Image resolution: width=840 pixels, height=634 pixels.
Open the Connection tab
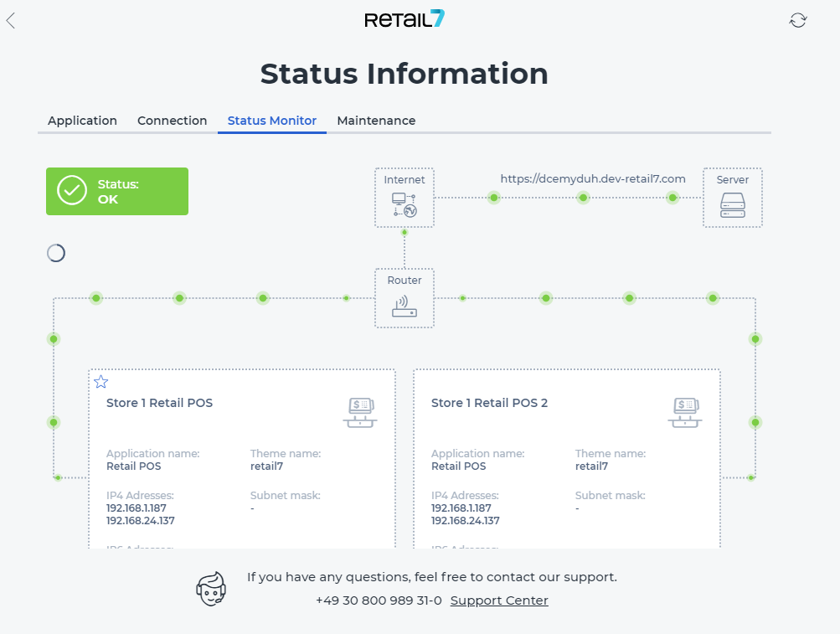point(172,121)
